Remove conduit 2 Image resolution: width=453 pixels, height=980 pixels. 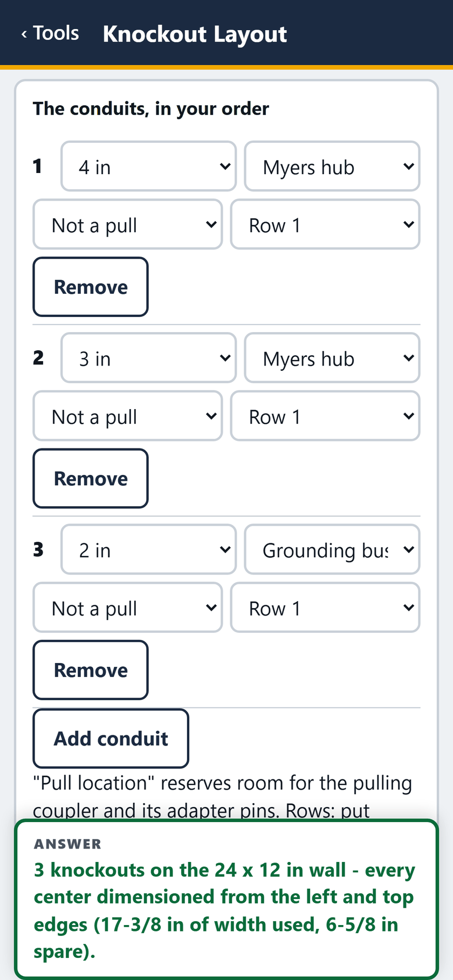[x=91, y=479]
